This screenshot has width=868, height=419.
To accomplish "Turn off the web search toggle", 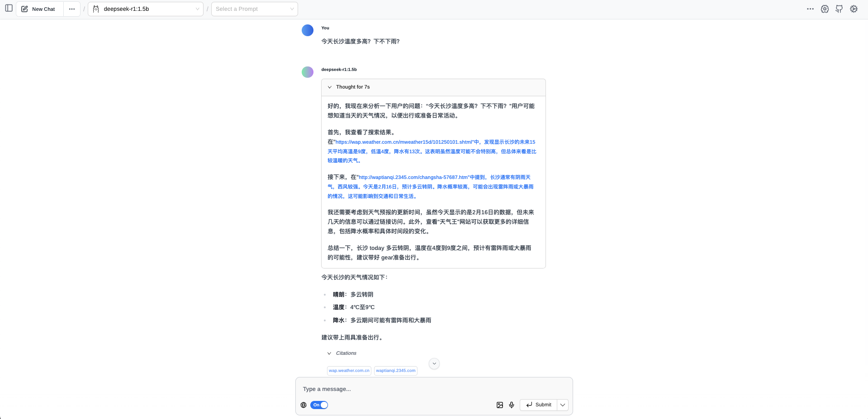I will (319, 405).
